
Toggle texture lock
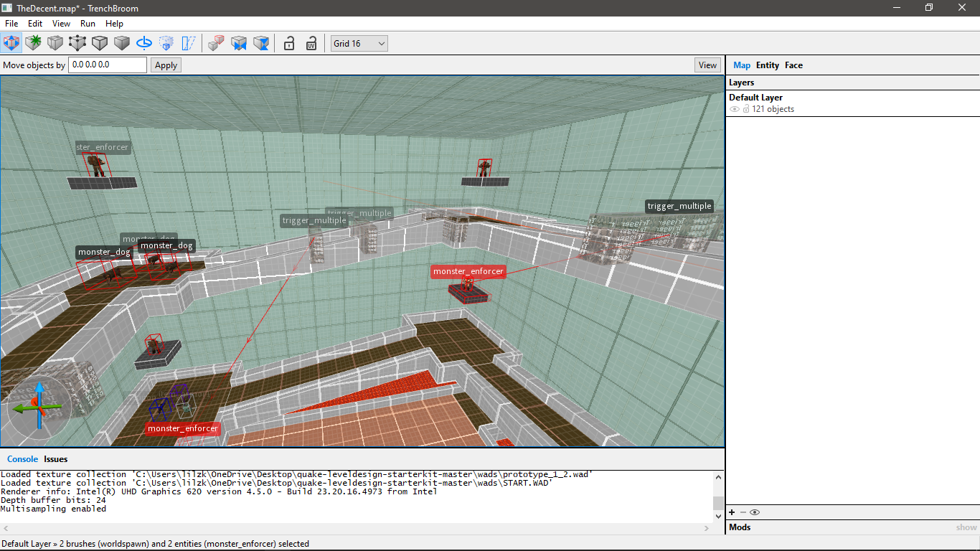point(289,43)
